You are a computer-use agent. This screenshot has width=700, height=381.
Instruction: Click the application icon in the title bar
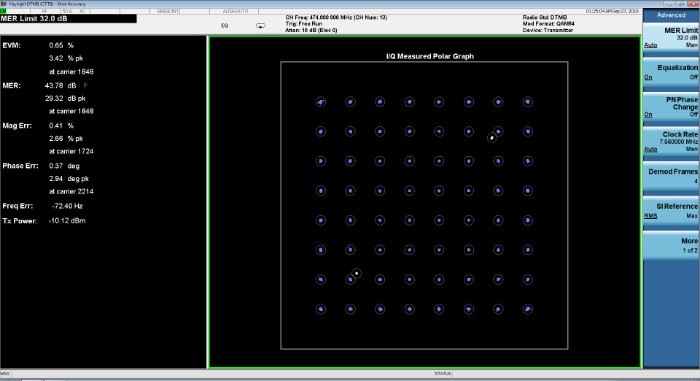[x=4, y=4]
